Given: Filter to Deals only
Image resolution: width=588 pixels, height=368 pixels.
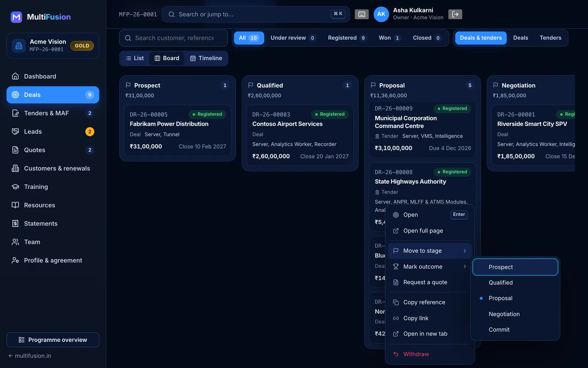Looking at the screenshot, I should coord(520,38).
